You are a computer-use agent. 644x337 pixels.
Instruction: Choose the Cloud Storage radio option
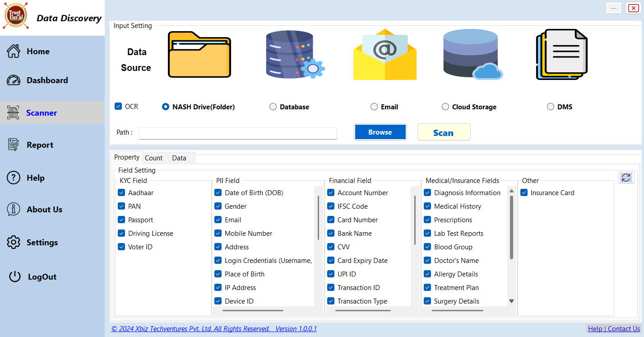tap(445, 107)
